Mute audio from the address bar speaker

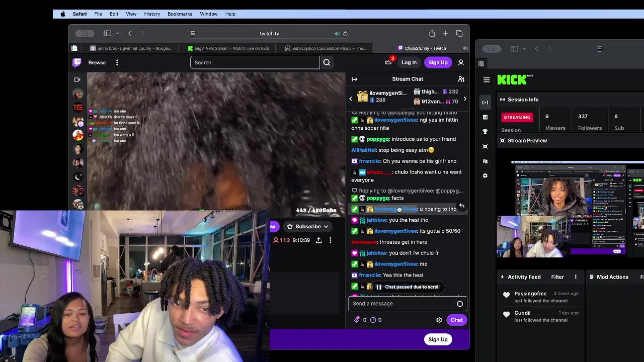point(337,34)
